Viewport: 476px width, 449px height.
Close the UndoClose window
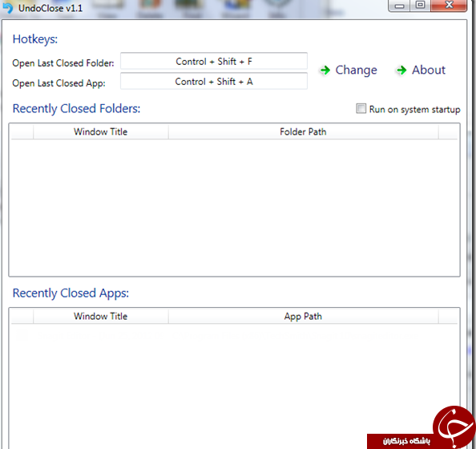pos(449,6)
